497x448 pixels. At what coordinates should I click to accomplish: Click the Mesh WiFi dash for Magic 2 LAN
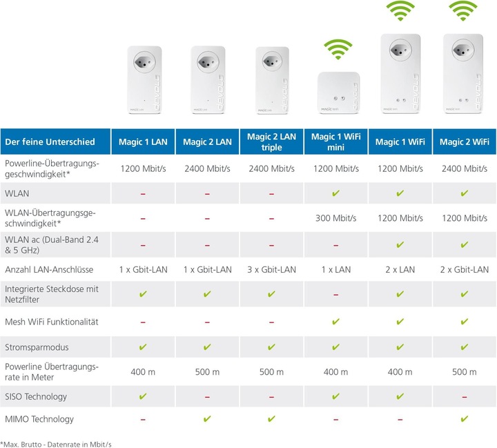[x=207, y=322]
